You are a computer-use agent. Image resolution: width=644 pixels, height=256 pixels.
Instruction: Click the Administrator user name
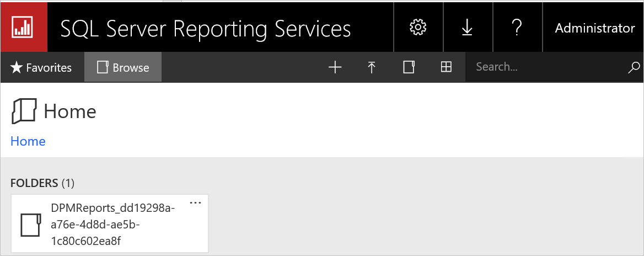point(594,28)
